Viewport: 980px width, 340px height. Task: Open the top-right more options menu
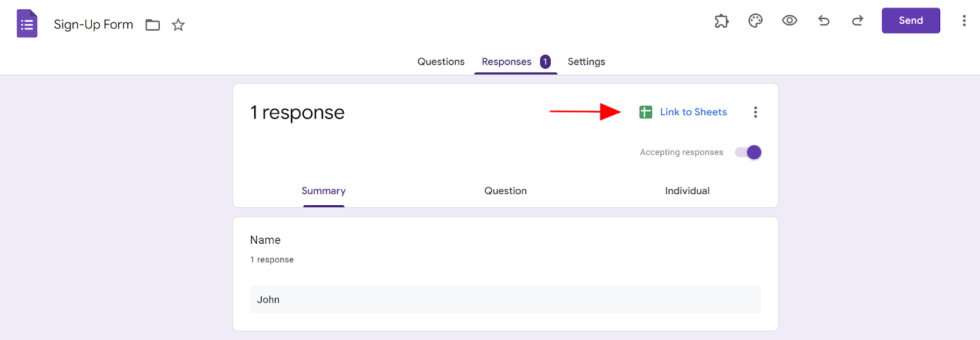tap(964, 21)
